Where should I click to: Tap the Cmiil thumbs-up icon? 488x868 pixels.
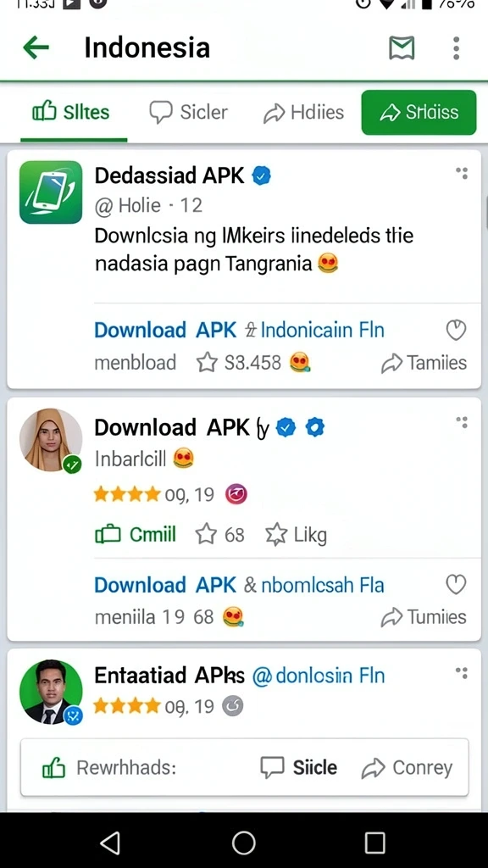point(108,535)
